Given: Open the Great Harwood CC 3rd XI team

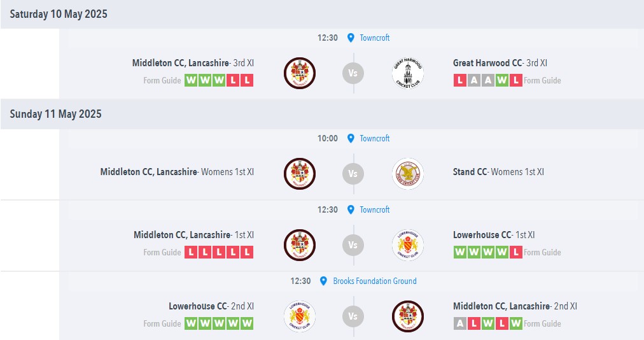Looking at the screenshot, I should [500, 63].
